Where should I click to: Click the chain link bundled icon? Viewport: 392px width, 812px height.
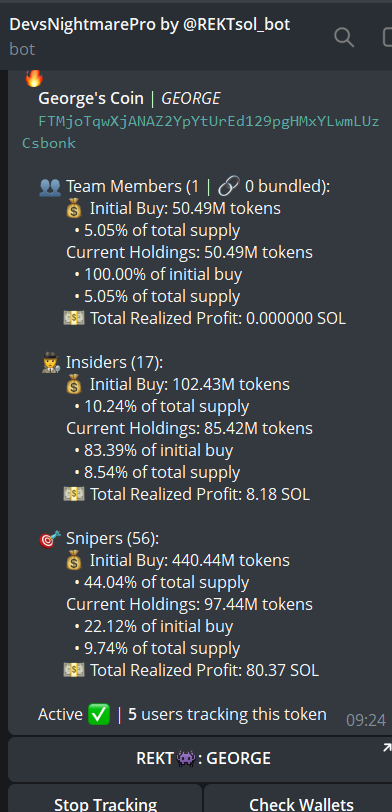(228, 186)
